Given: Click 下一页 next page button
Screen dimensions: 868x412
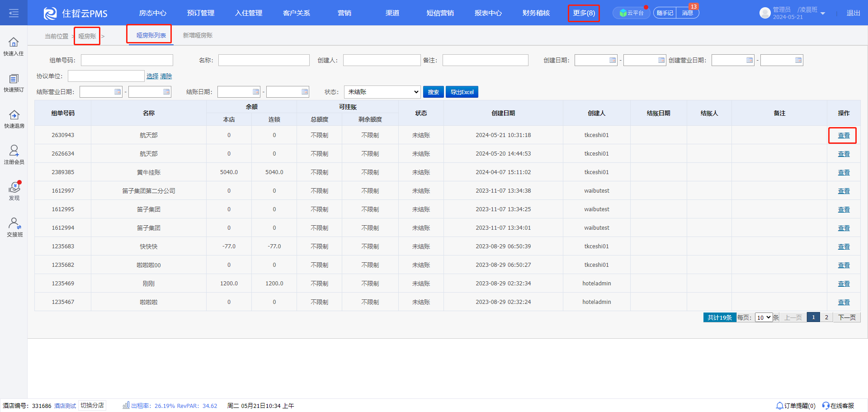Looking at the screenshot, I should pos(847,317).
